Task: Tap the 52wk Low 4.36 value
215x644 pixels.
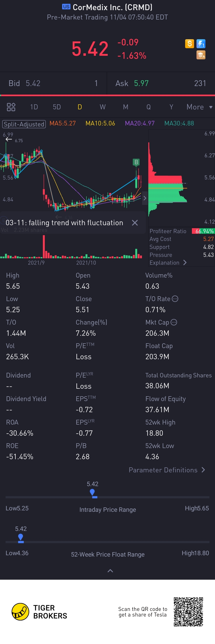Action: [152, 457]
